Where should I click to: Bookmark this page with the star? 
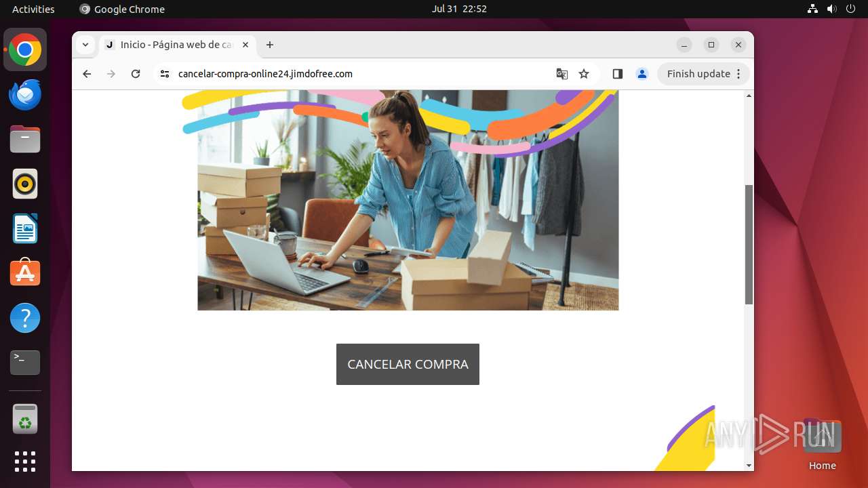(x=584, y=74)
